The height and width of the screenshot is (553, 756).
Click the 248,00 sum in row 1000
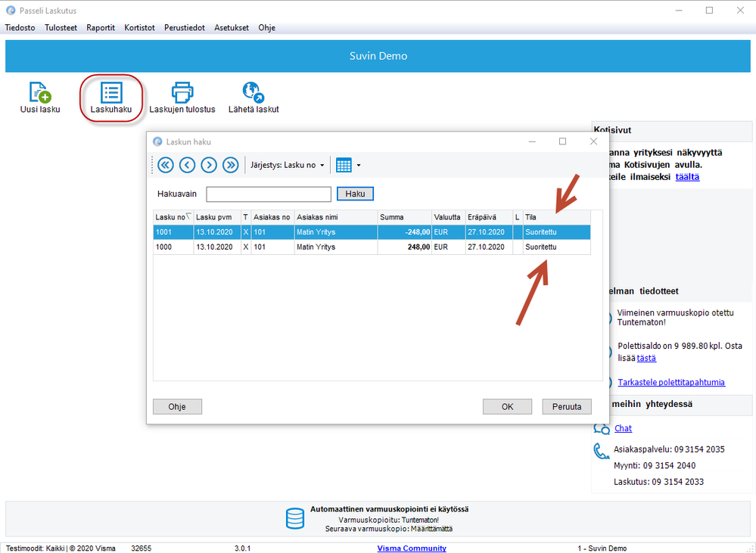[x=405, y=247]
